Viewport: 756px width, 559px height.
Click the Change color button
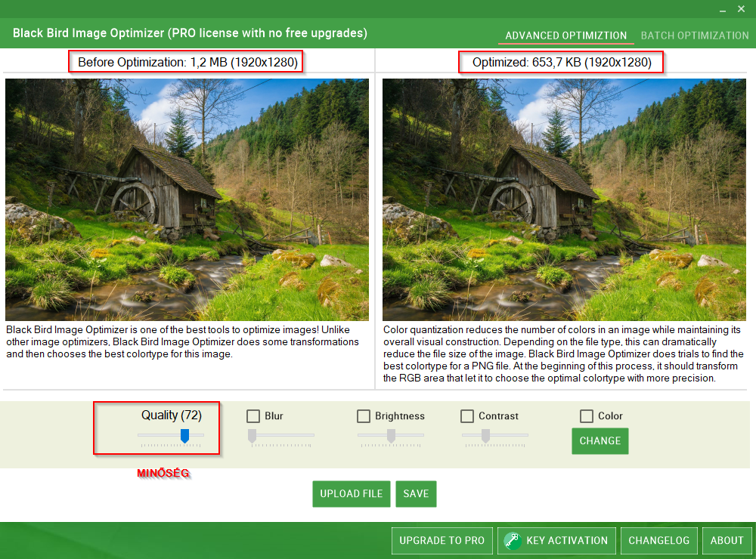pos(600,441)
